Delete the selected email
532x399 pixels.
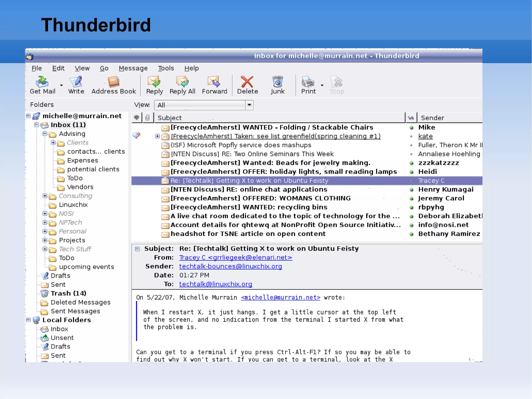[247, 82]
